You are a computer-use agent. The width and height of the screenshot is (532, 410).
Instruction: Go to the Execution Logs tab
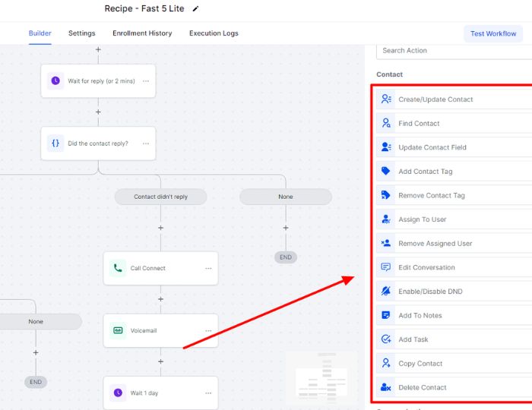(x=214, y=33)
